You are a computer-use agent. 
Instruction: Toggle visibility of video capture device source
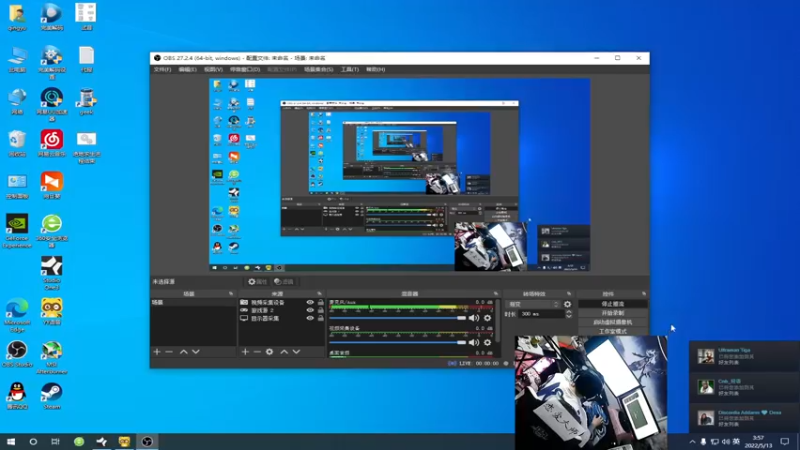pyautogui.click(x=310, y=303)
